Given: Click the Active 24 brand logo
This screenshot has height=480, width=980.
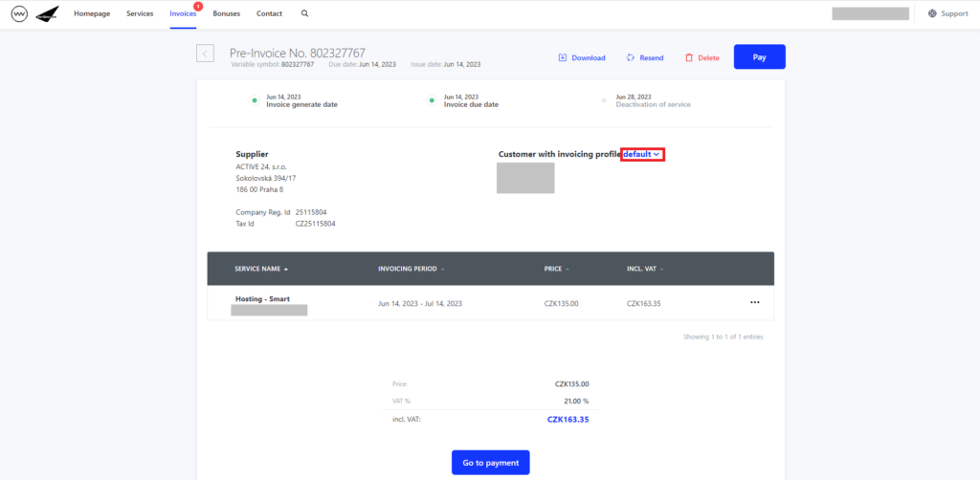Looking at the screenshot, I should pos(48,14).
